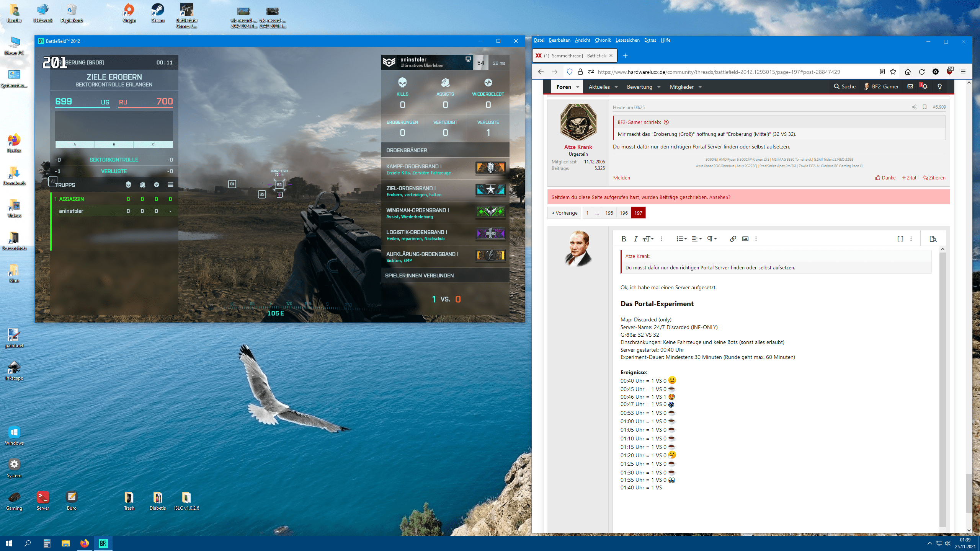Viewport: 980px width, 551px height.
Task: Toggle bold formatting in editor
Action: coord(624,239)
